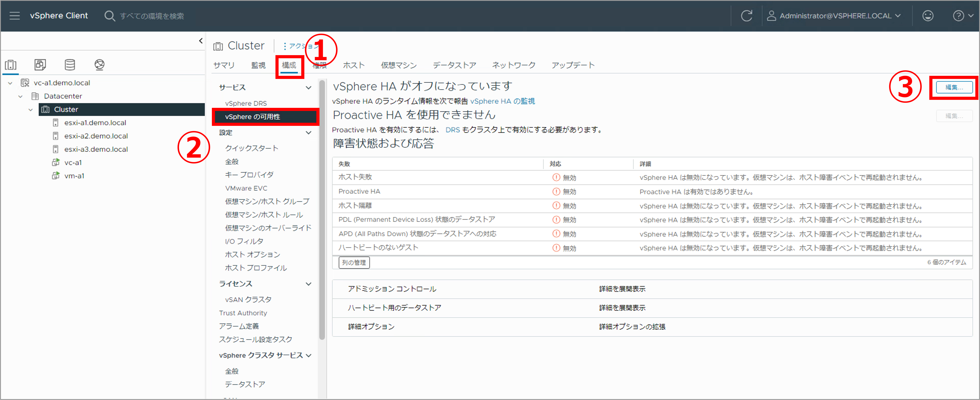Open 仮想マシン/ホスト ルール settings
This screenshot has width=980, height=400.
[264, 215]
